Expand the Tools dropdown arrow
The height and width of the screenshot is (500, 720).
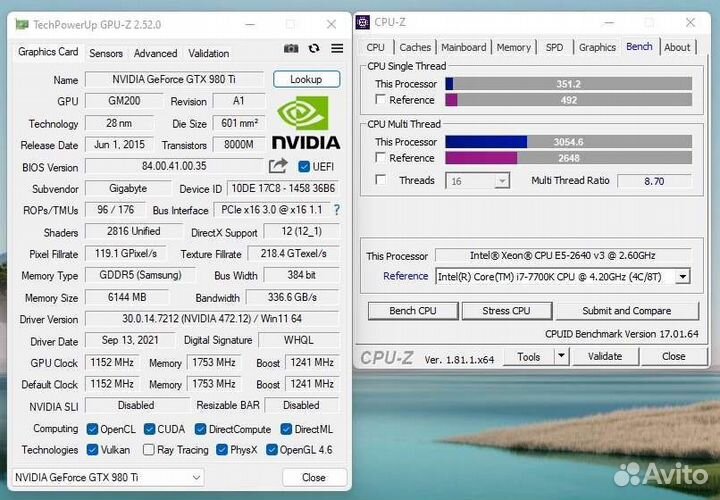click(x=561, y=356)
